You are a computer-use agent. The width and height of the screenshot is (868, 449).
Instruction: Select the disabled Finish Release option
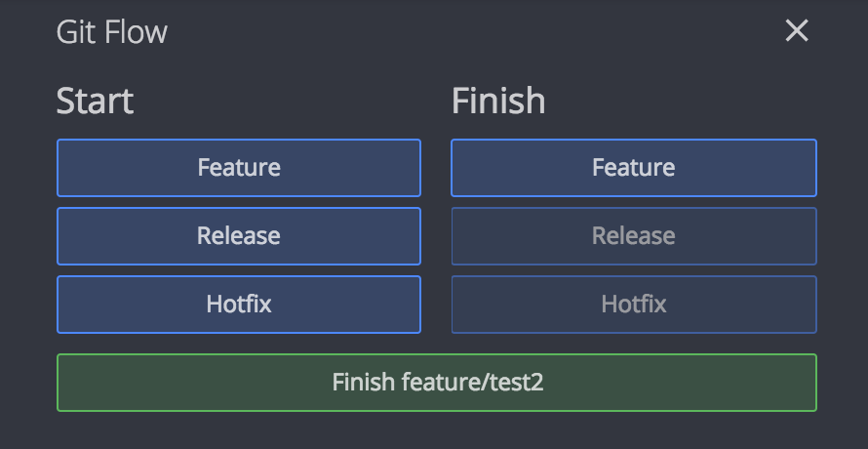point(634,236)
